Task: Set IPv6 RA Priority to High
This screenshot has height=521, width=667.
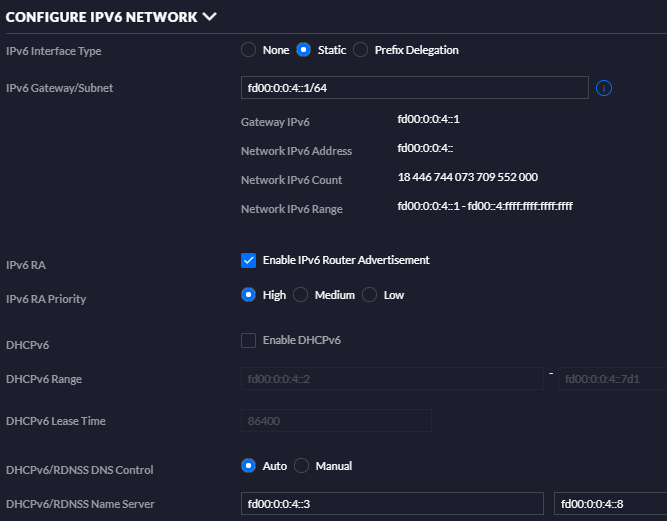Action: pyautogui.click(x=248, y=295)
